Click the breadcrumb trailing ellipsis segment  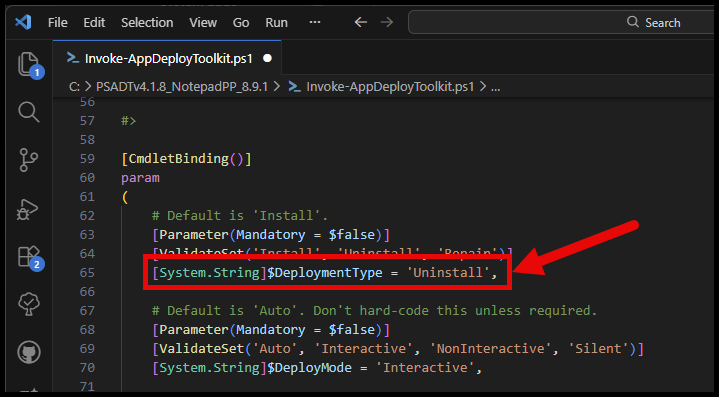pos(496,87)
